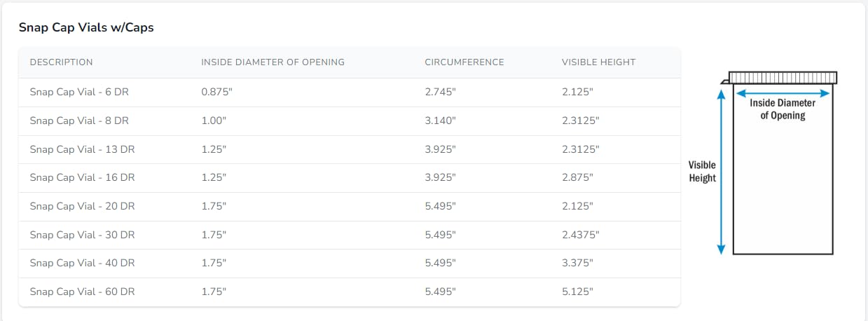Click the 3.140" circumference value

pyautogui.click(x=440, y=121)
